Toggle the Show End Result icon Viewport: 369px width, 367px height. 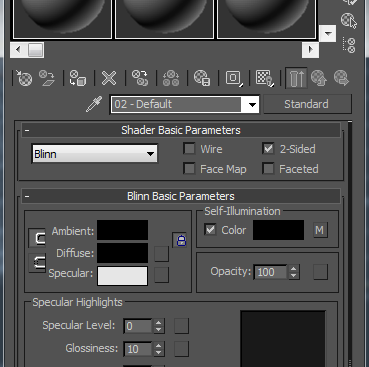[296, 78]
